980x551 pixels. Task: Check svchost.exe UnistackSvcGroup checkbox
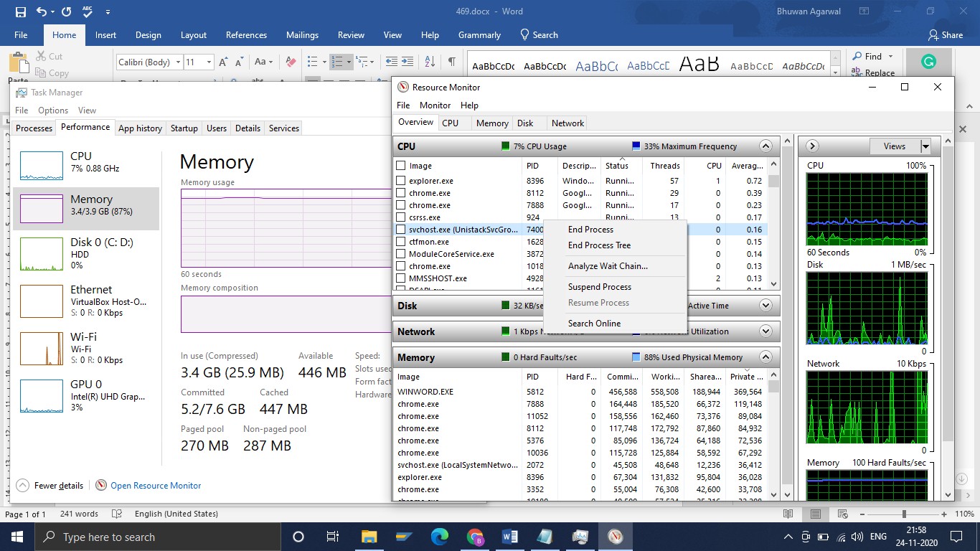[x=401, y=230]
